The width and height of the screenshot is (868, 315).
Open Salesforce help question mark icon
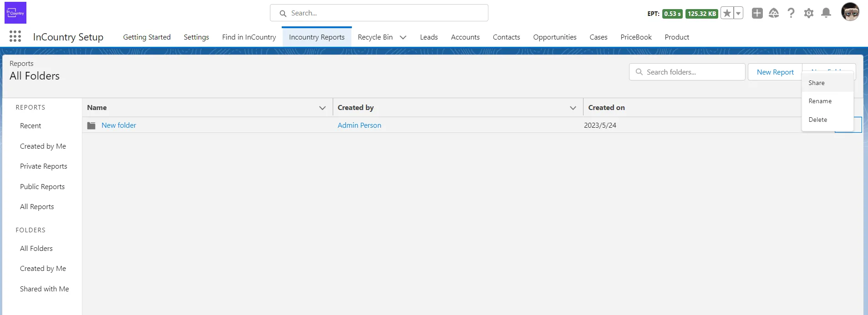click(x=791, y=13)
